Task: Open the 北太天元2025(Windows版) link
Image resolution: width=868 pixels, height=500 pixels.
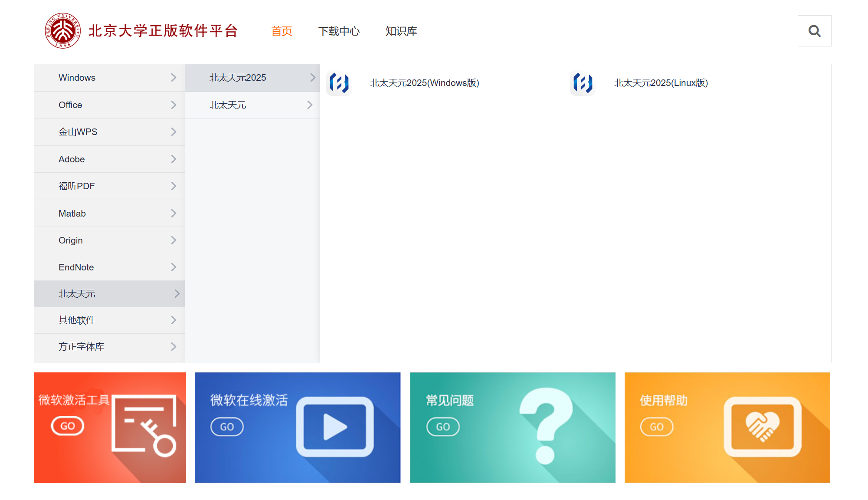Action: (x=425, y=83)
